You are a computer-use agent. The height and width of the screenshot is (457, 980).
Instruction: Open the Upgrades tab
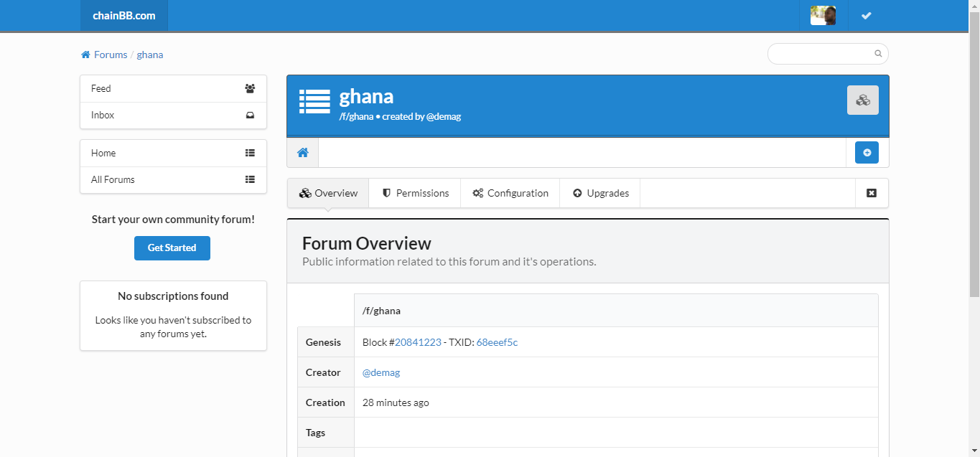600,193
